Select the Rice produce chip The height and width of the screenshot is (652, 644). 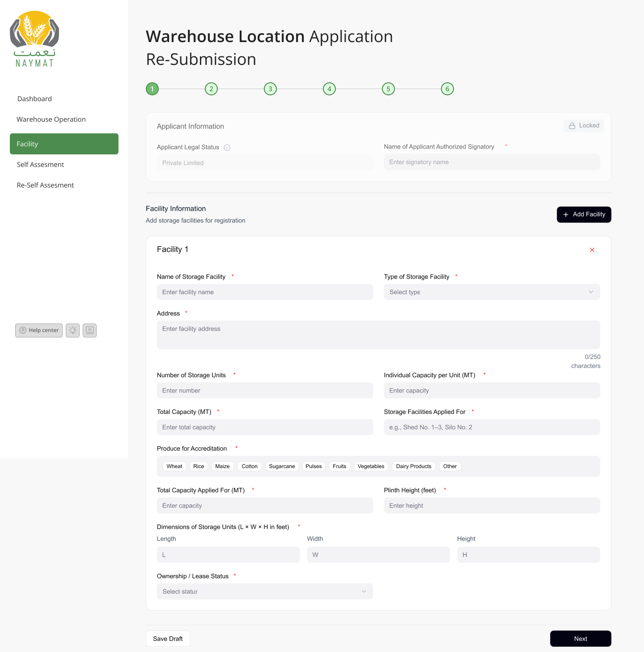[x=199, y=466]
